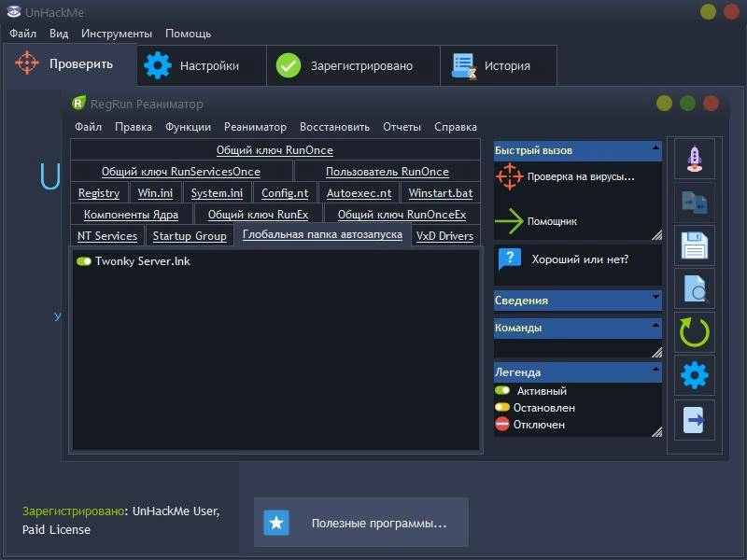747x560 pixels.
Task: Click Зарегистрировано status text at bottom
Action: [x=74, y=511]
